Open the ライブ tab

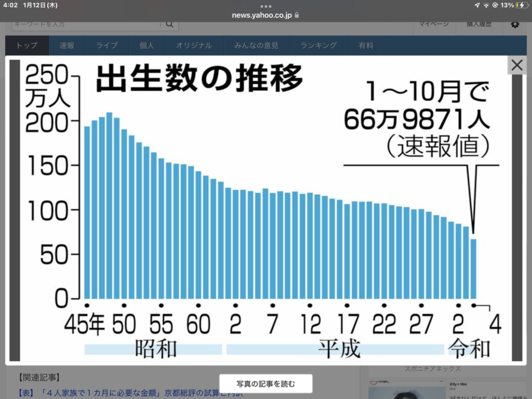(x=107, y=46)
